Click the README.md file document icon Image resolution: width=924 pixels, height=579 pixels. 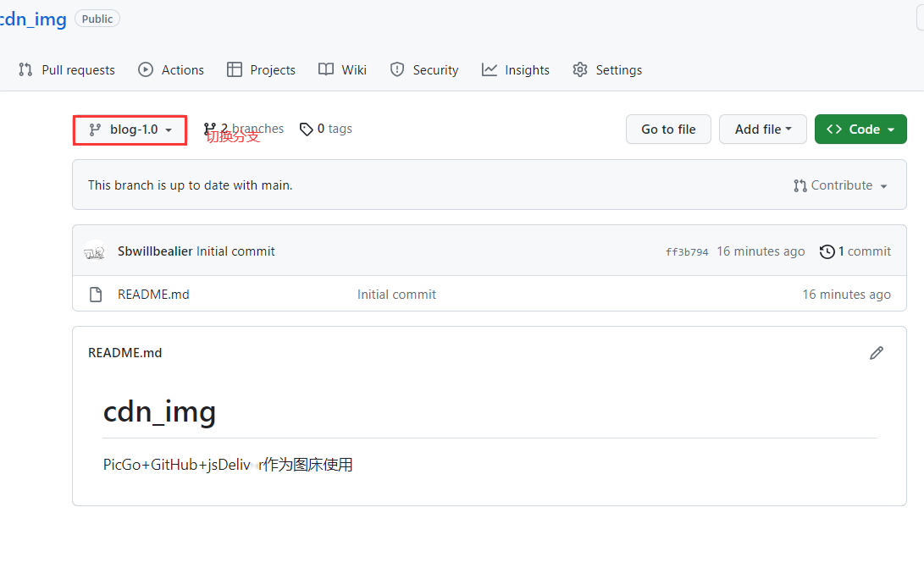[95, 294]
